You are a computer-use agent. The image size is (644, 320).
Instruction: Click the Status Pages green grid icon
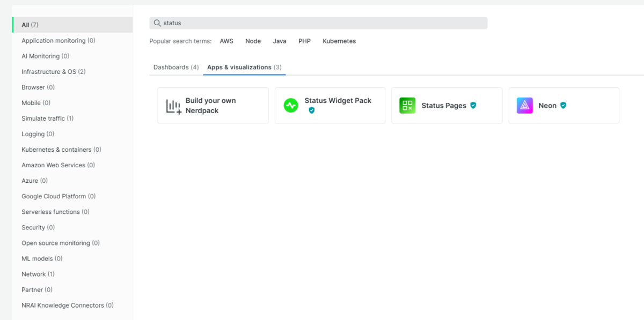[407, 106]
